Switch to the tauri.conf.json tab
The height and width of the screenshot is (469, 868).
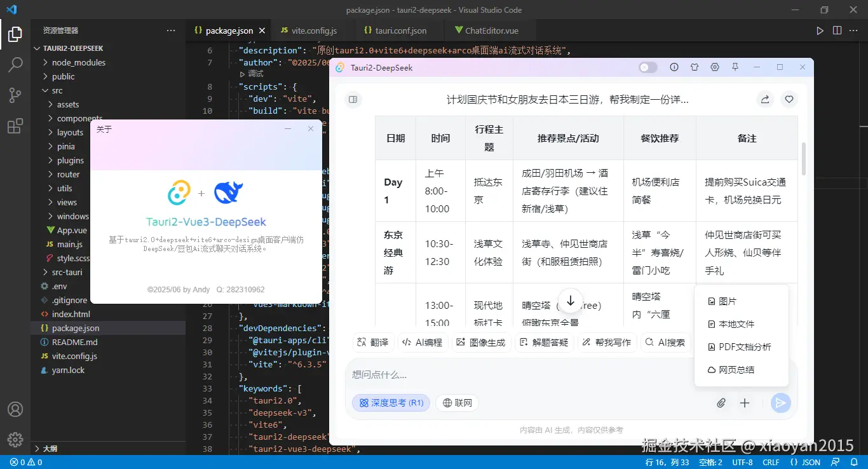400,31
